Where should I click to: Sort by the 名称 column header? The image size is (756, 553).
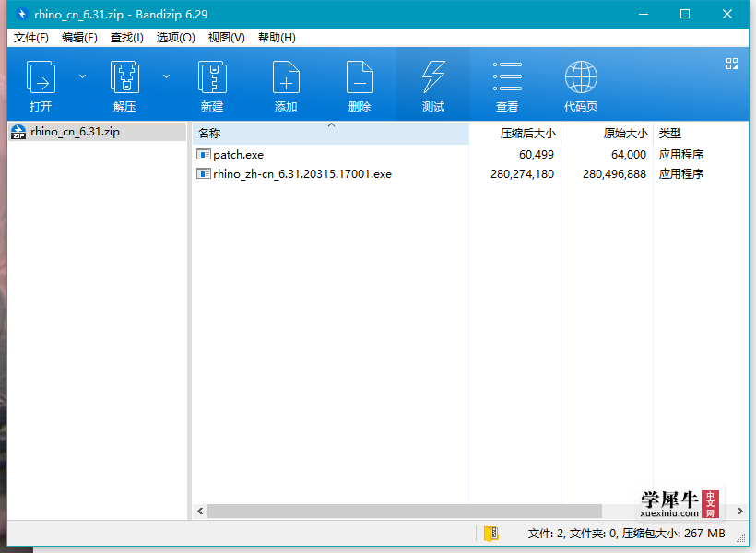pos(331,134)
